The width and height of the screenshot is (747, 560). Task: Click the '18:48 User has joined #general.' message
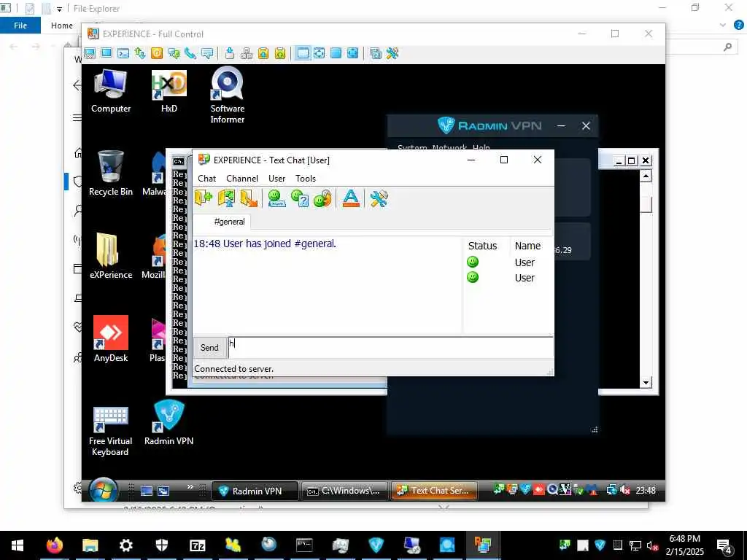click(x=265, y=244)
